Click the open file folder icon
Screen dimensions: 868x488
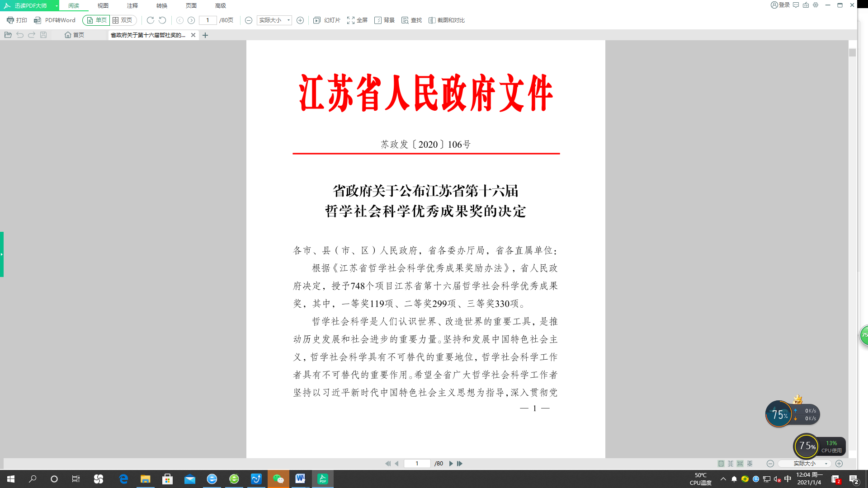coord(8,35)
